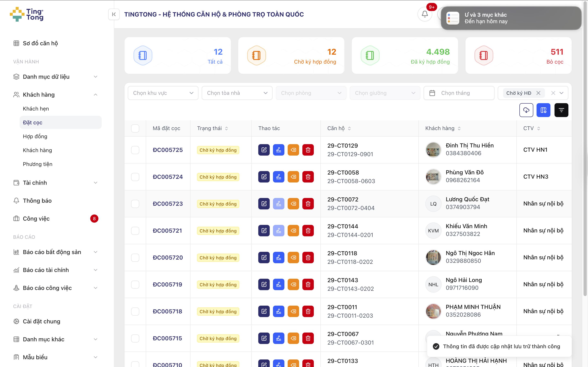Collapse sidebar with arrow button
The height and width of the screenshot is (367, 588).
coord(114,14)
